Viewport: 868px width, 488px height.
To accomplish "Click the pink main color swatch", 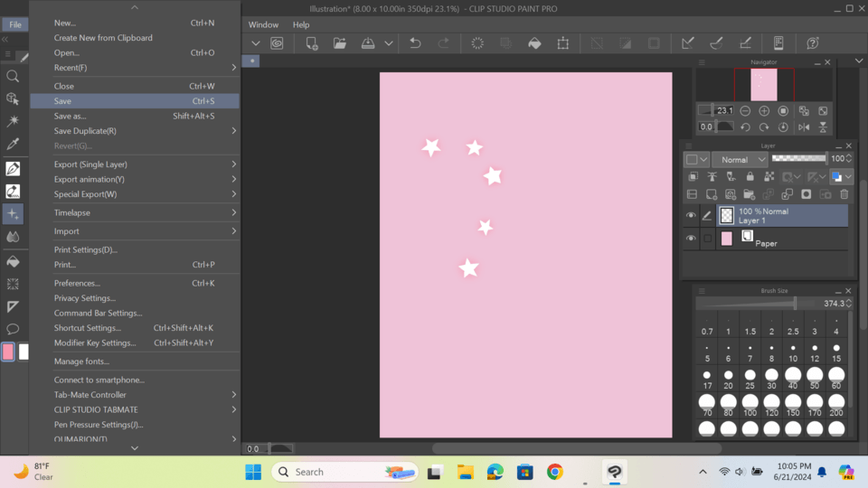I will pos(8,352).
